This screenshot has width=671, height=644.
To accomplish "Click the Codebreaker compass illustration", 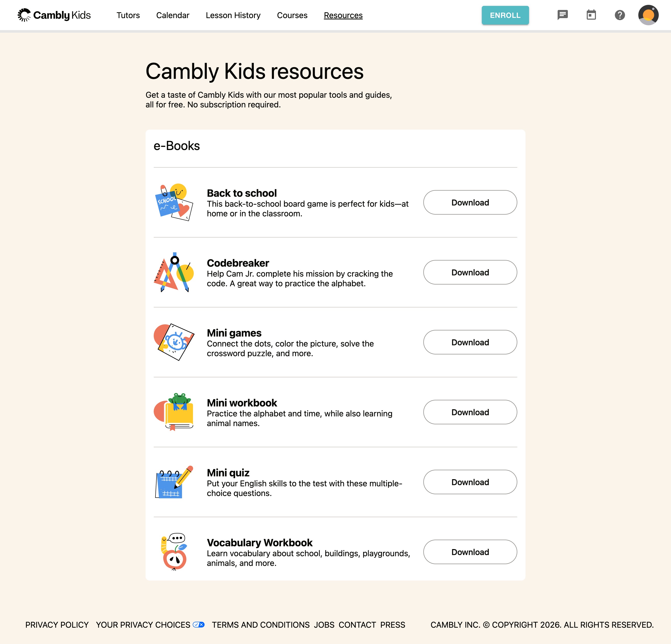I will [174, 273].
